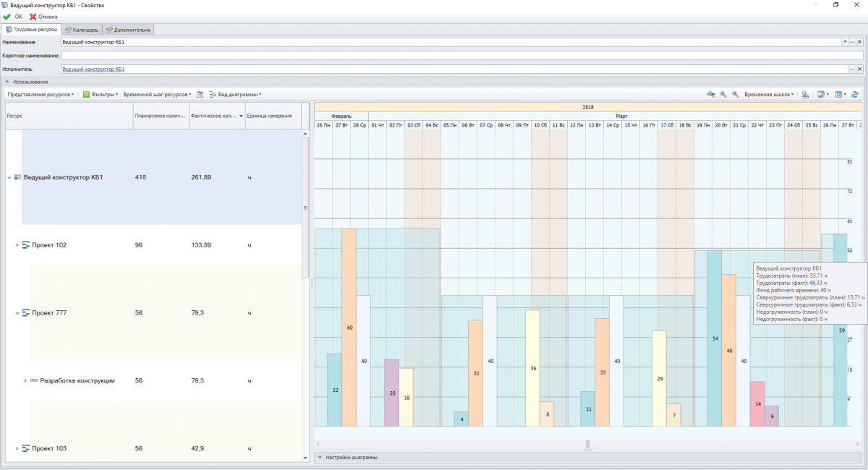The height and width of the screenshot is (470, 868).
Task: Open the Вид диаграммы dropdown
Action: click(x=235, y=95)
